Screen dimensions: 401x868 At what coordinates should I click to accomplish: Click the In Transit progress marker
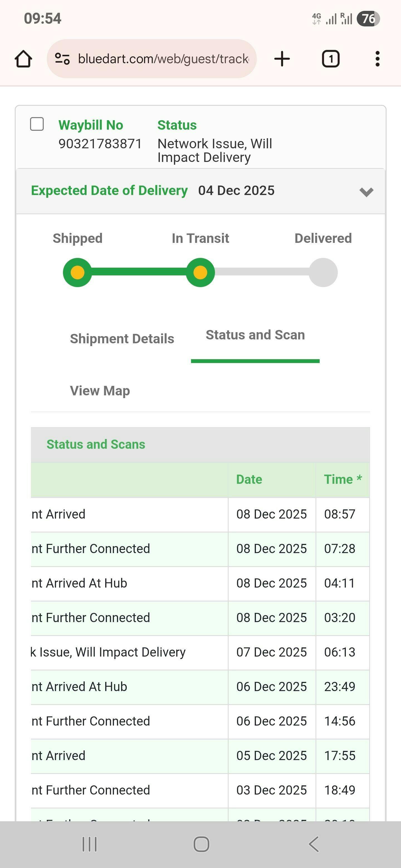click(x=200, y=272)
